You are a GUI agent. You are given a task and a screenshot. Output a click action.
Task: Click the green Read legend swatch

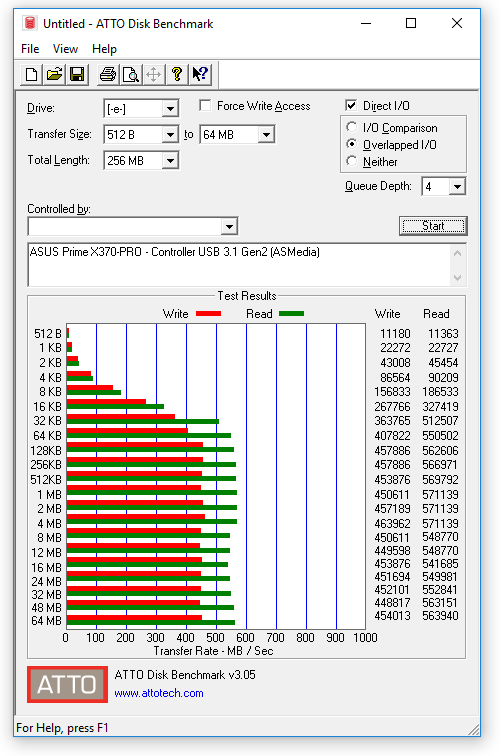291,314
